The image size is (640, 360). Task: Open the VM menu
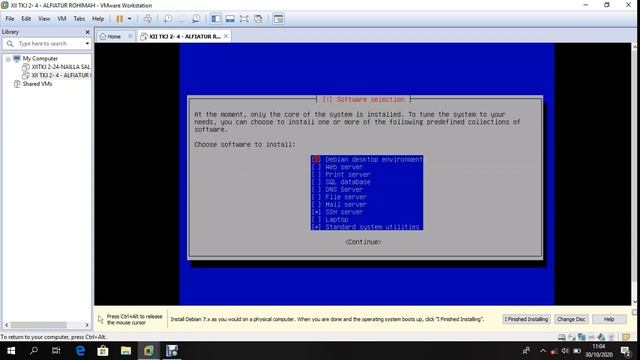tap(62, 19)
